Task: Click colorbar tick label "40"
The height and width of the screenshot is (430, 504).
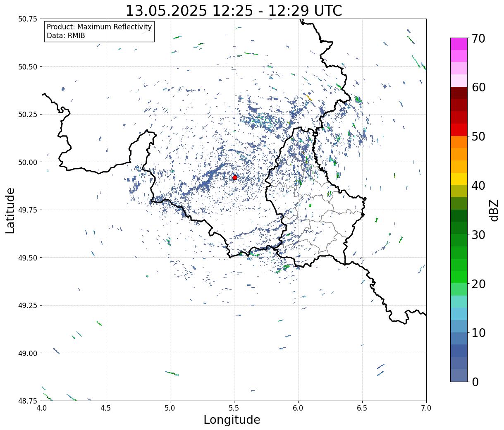Action: [x=478, y=186]
